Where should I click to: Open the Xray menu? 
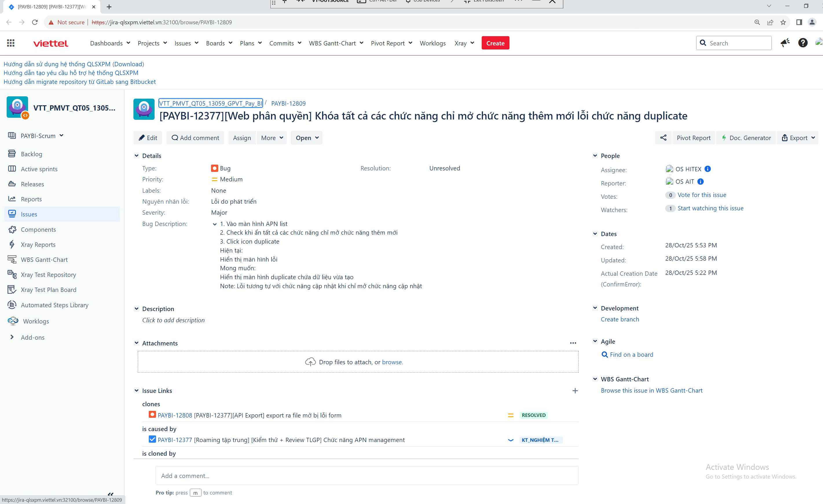[464, 43]
